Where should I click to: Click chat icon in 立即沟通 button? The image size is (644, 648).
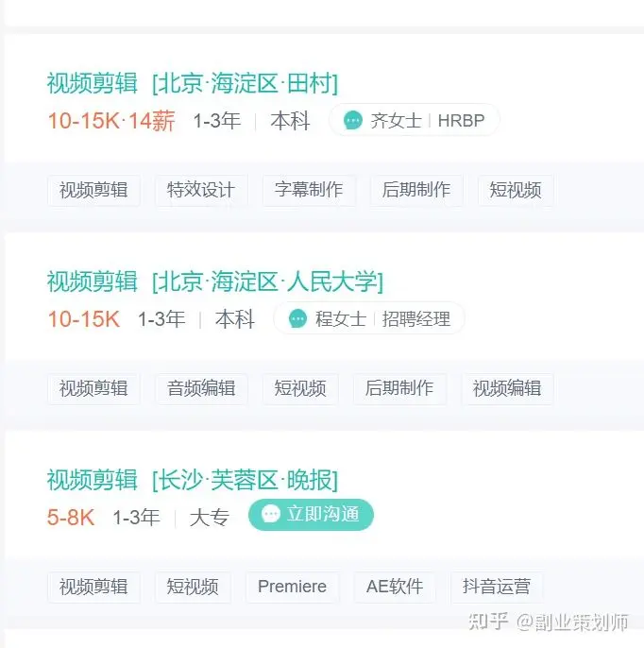[271, 514]
